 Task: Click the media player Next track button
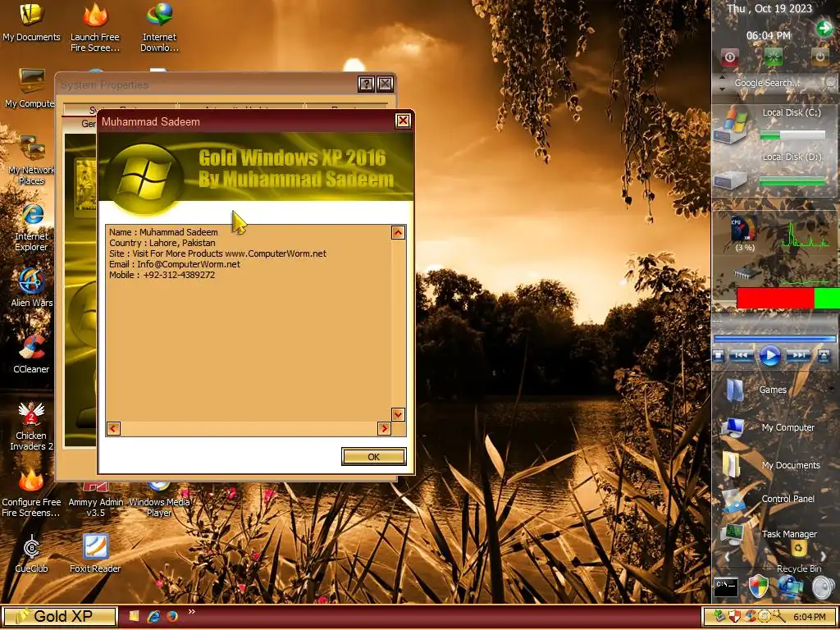(798, 356)
